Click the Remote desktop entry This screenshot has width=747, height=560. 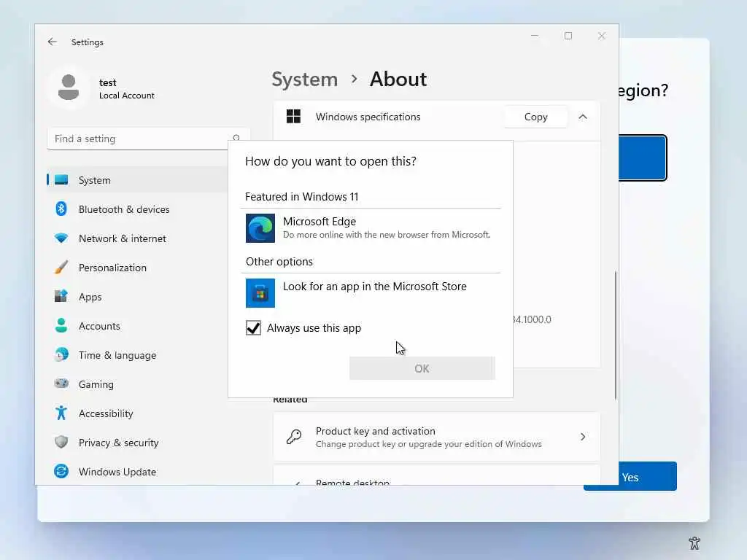[437, 476]
